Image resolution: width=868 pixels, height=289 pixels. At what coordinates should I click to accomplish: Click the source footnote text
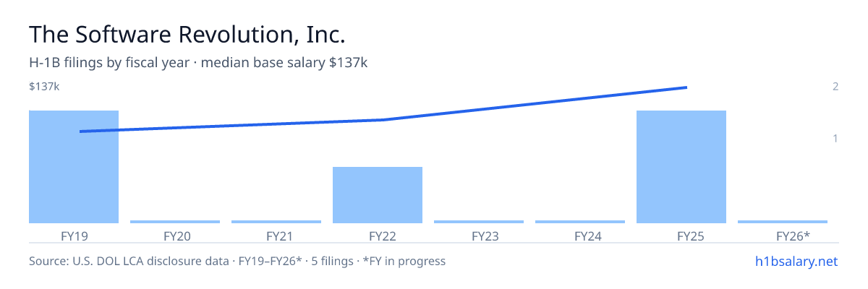237,261
